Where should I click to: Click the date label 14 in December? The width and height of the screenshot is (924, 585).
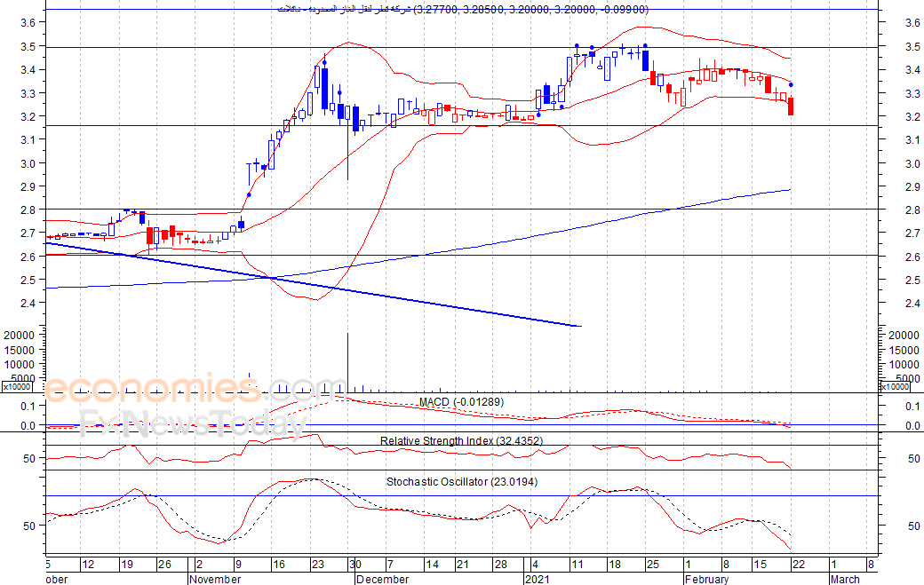point(432,565)
